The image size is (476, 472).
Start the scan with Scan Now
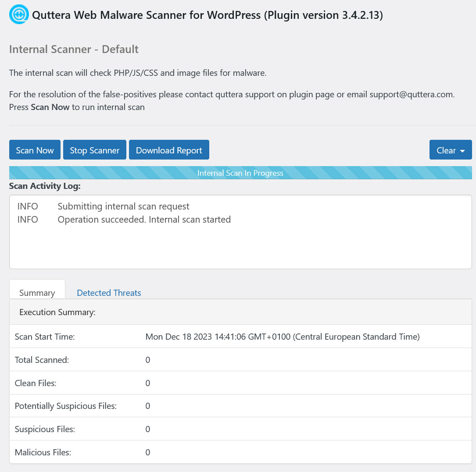(35, 150)
